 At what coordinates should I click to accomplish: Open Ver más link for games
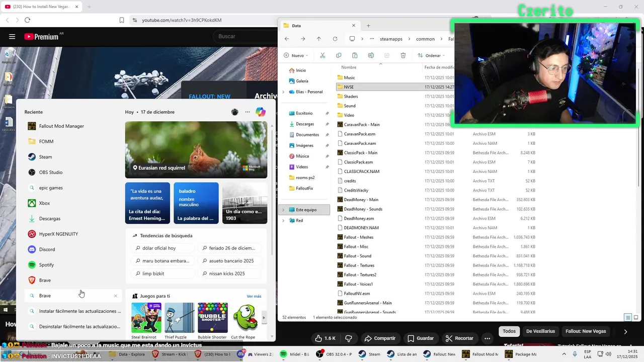point(254,296)
